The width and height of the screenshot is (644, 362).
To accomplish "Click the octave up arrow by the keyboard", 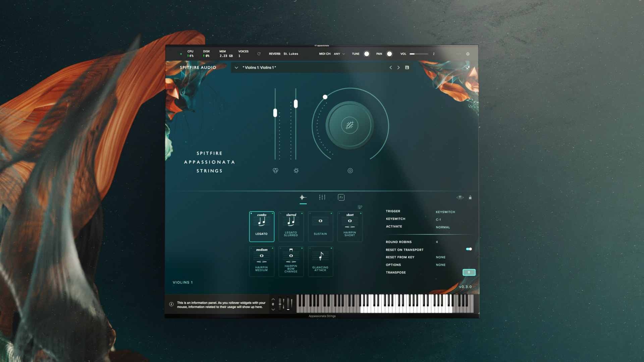I will (x=273, y=299).
